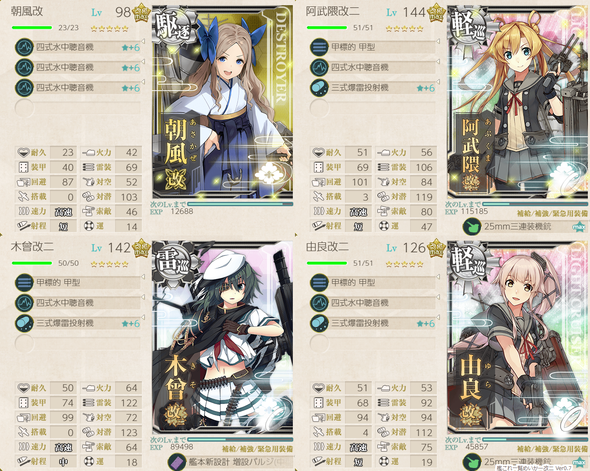Select the sonar icon in 由良改二's second slot

click(x=319, y=303)
